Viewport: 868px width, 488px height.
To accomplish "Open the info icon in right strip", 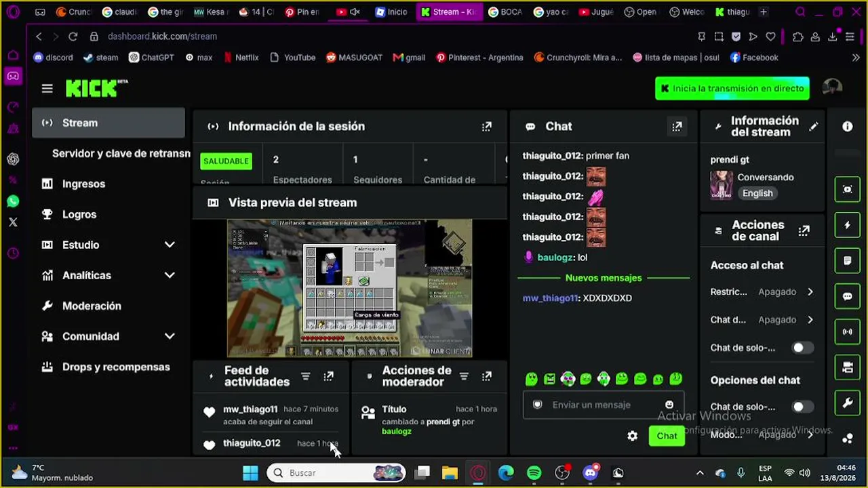I will 847,127.
